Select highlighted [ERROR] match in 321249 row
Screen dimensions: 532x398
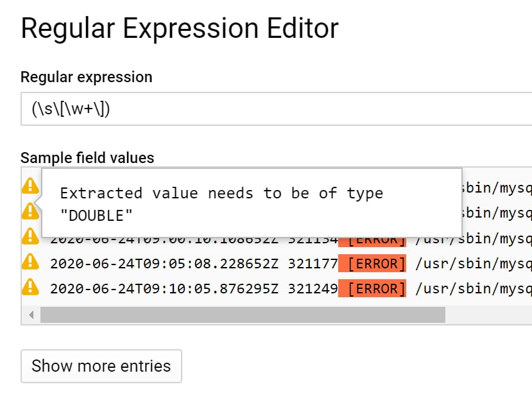tap(372, 289)
